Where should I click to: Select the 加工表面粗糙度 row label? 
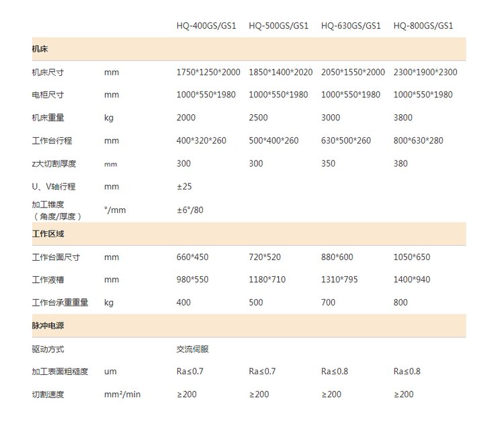pos(61,371)
